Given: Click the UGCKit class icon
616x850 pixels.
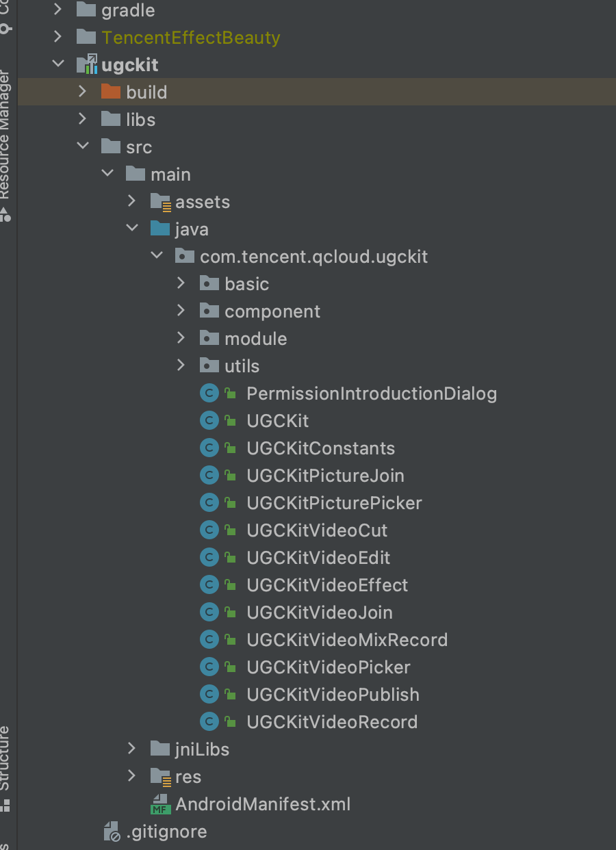Looking at the screenshot, I should pyautogui.click(x=209, y=421).
